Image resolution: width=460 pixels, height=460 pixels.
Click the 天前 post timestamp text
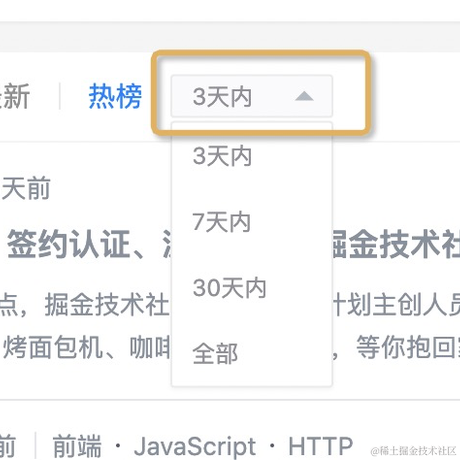click(26, 188)
